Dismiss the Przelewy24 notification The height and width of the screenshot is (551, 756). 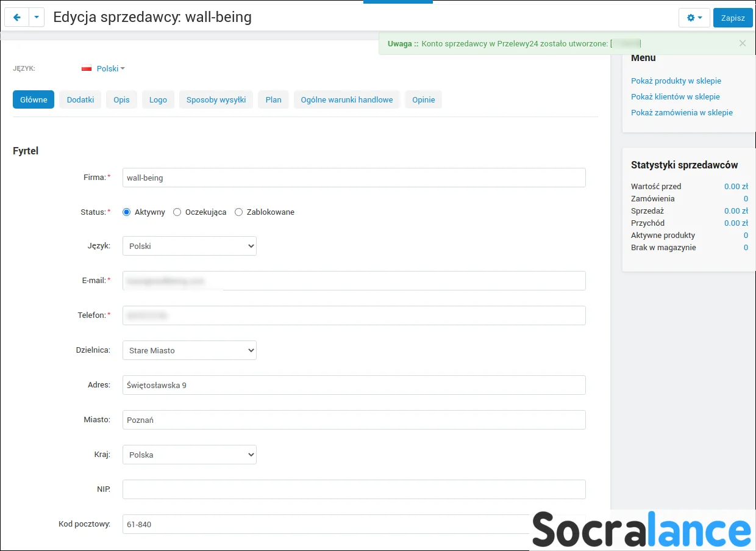tap(742, 43)
